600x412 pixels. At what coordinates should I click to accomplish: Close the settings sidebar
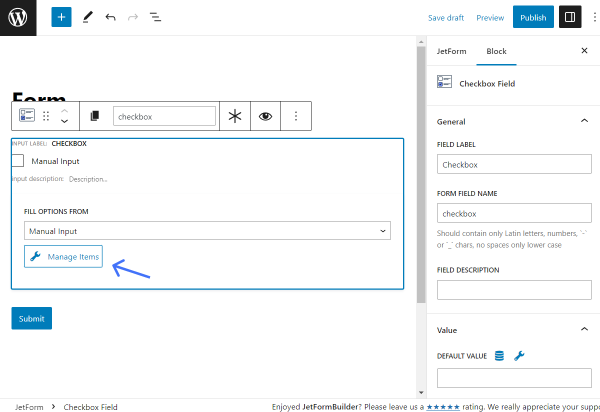click(x=584, y=50)
